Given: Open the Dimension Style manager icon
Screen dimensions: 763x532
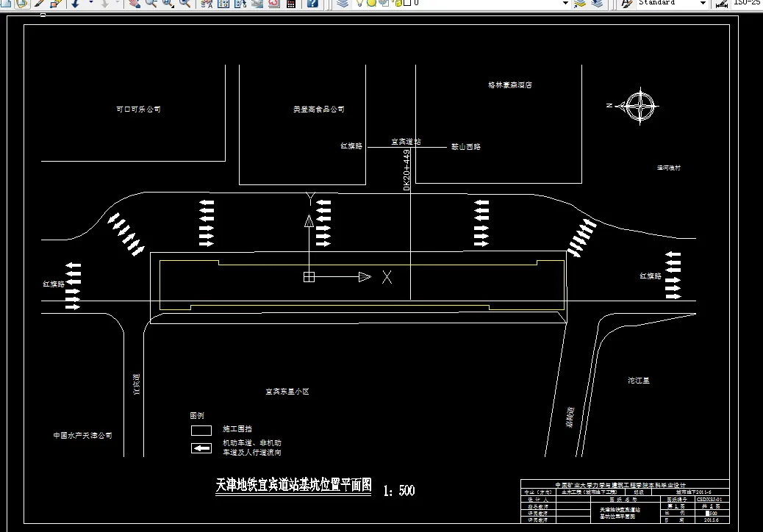Looking at the screenshot, I should pyautogui.click(x=722, y=3).
